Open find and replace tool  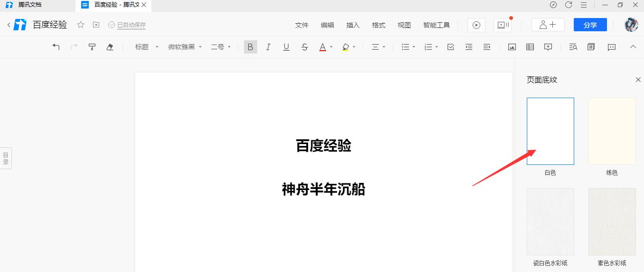click(573, 47)
